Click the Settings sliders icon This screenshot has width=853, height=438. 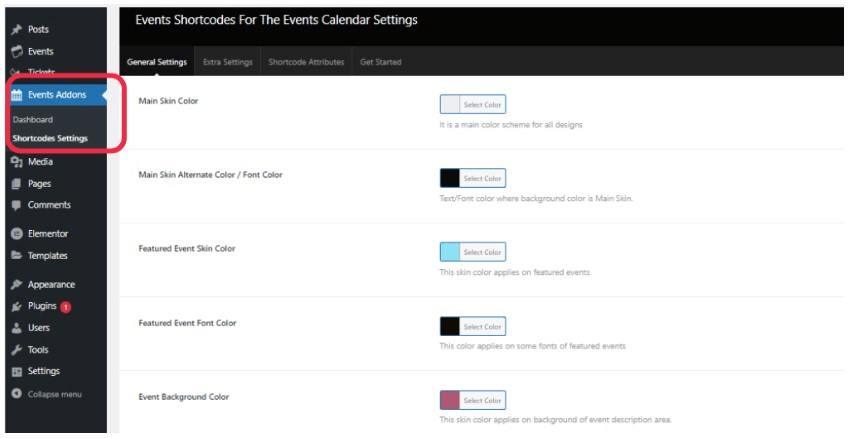[17, 372]
